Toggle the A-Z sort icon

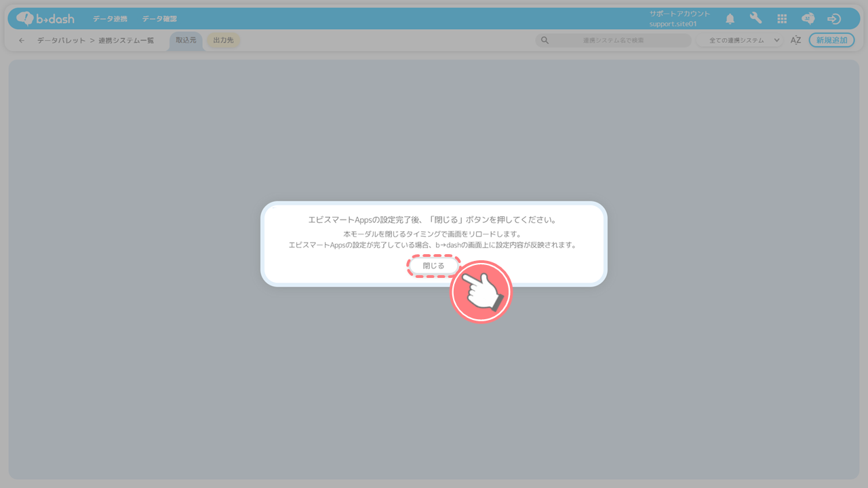click(796, 41)
